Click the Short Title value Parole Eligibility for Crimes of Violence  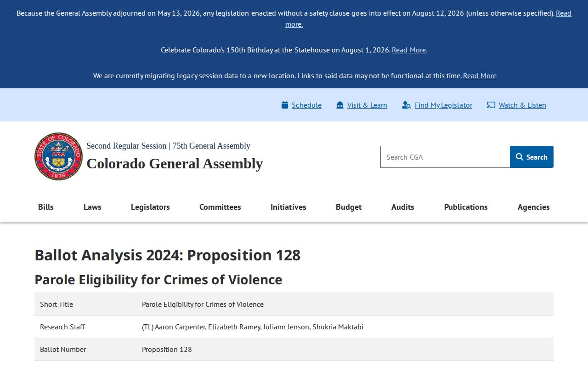click(203, 304)
